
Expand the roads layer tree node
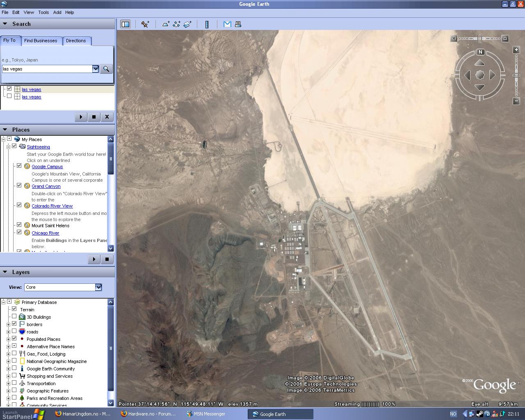(x=8, y=332)
